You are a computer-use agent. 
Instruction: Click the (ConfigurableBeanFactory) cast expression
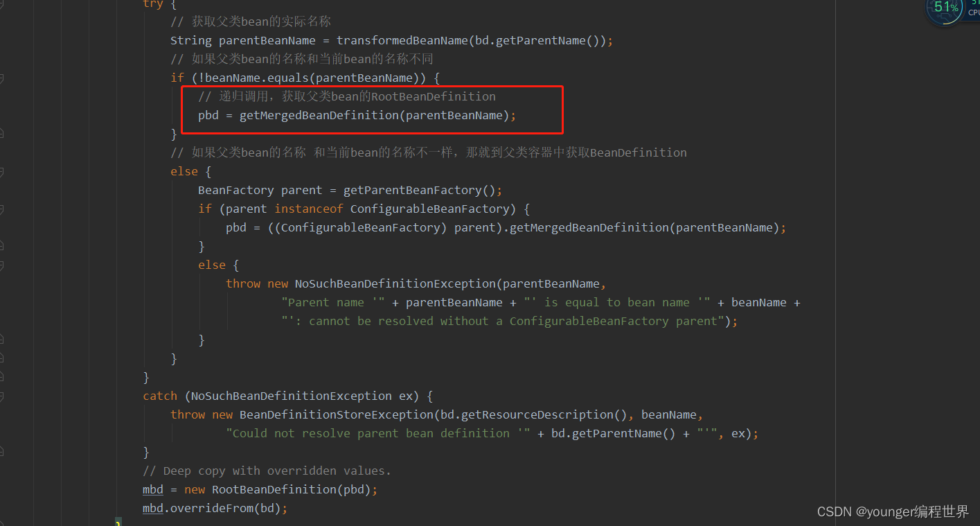pos(357,227)
